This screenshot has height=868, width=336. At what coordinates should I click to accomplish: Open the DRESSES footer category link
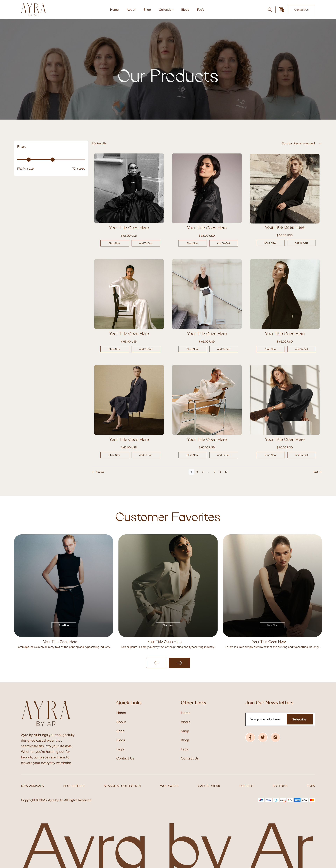246,786
